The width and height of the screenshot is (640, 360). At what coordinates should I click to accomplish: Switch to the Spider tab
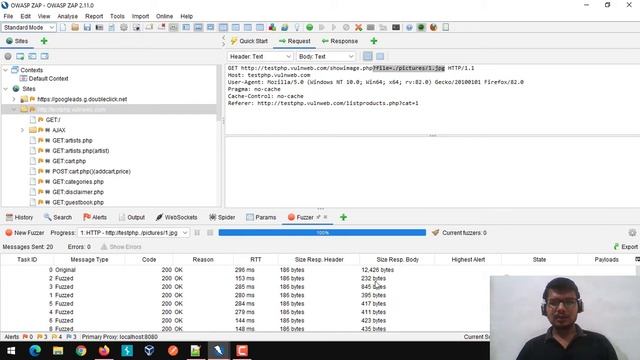coord(222,217)
